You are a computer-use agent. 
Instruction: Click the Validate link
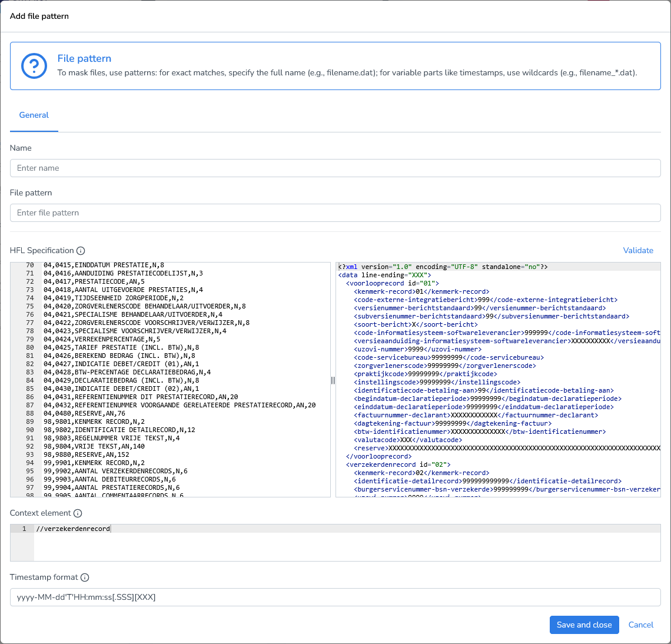pos(638,250)
